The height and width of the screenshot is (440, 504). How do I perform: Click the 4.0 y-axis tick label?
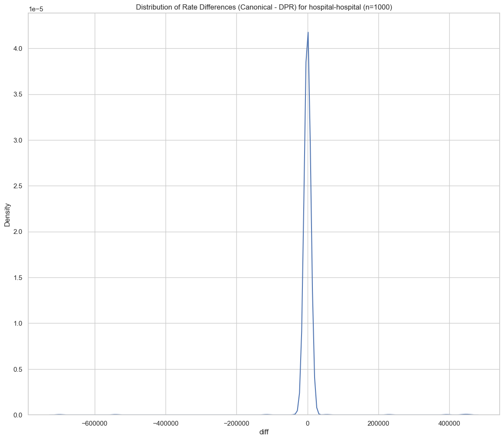18,49
